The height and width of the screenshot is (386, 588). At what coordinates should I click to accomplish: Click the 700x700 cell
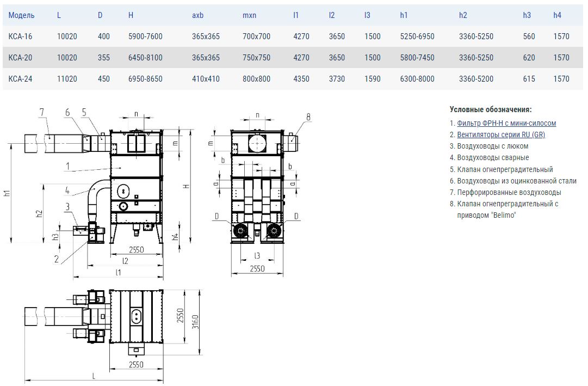[257, 36]
